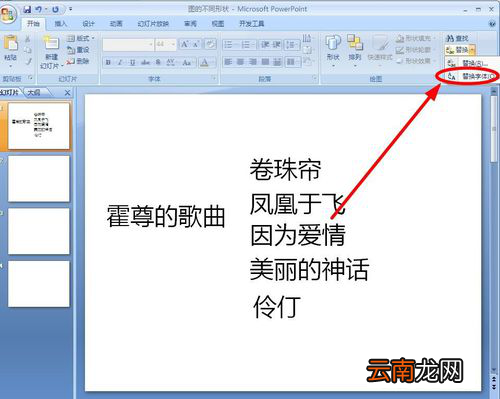Open the columns dropdown
Viewport: 500px width, 399px height.
pos(293,62)
